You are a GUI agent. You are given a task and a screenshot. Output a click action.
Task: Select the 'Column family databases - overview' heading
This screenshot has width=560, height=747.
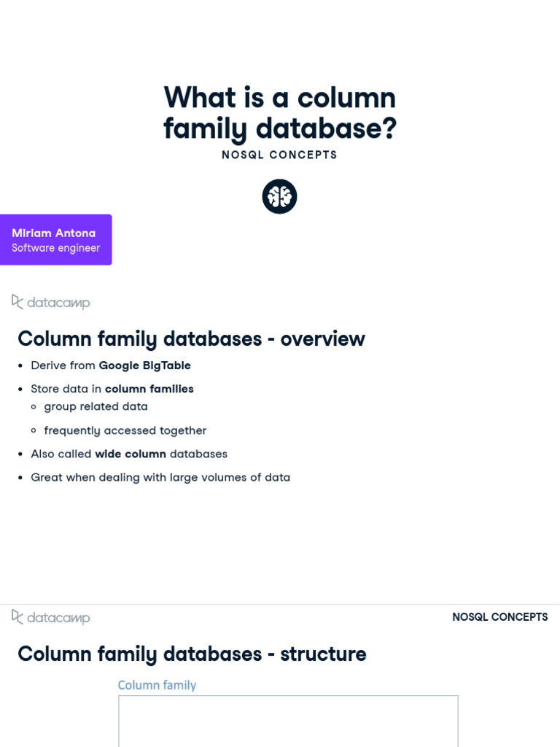(192, 338)
